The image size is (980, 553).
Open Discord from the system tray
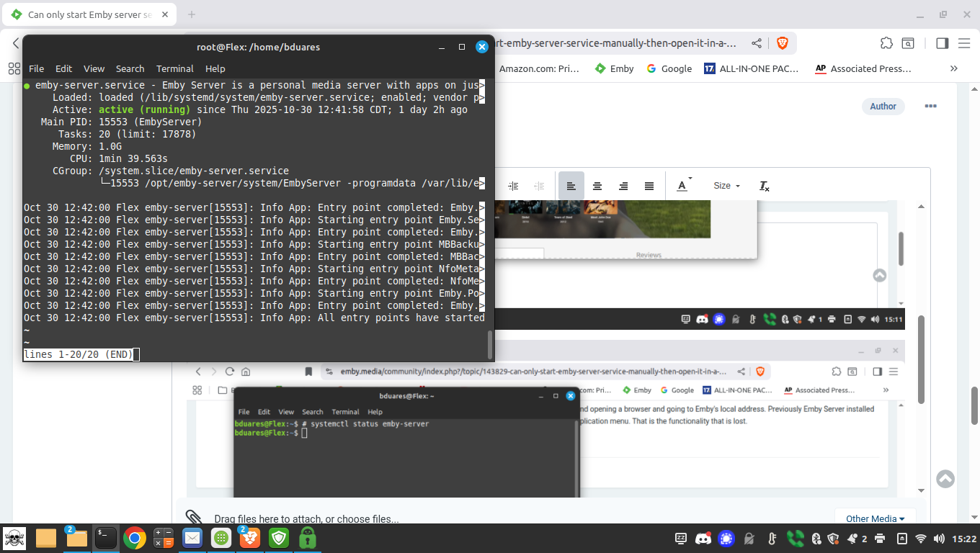(703, 539)
